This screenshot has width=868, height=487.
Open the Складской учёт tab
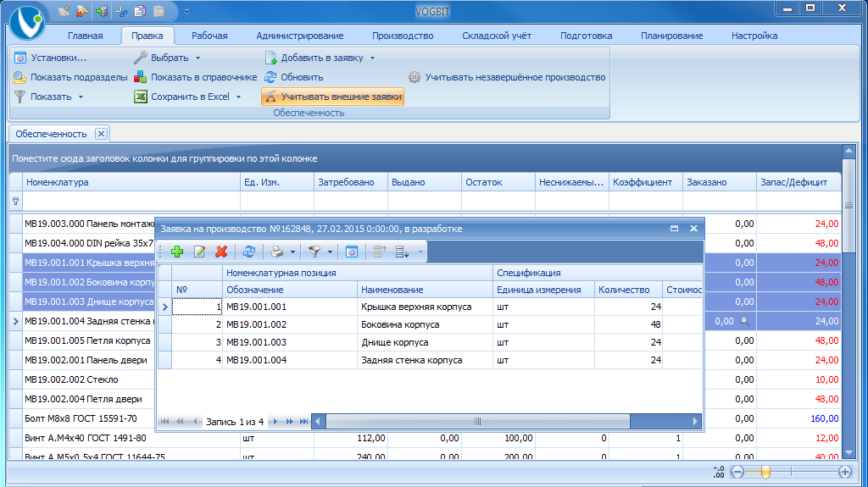[x=497, y=36]
